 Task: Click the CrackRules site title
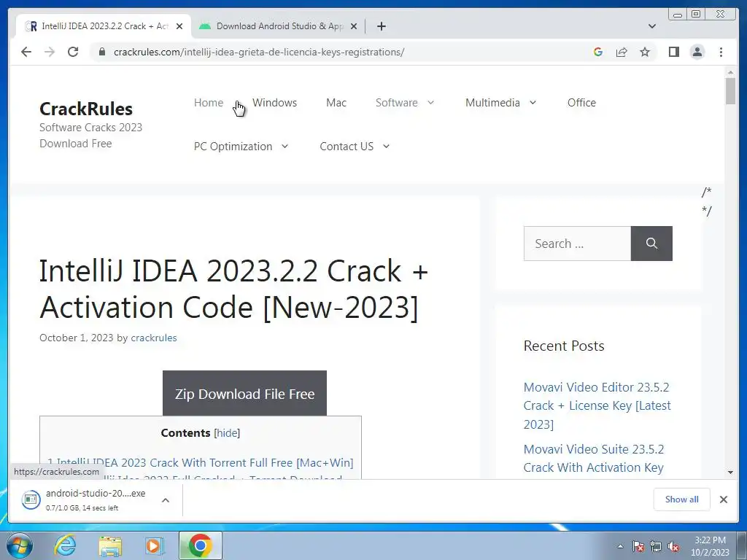coord(86,109)
